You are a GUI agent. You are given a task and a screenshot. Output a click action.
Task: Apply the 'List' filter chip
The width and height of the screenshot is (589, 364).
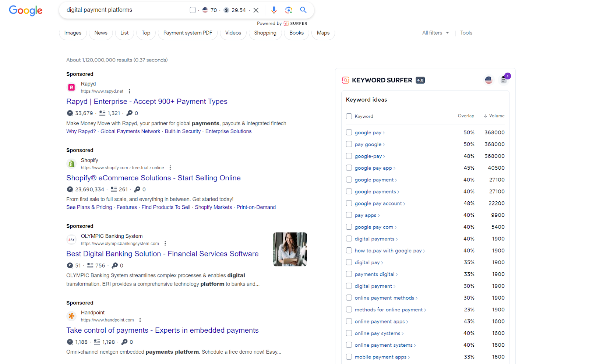(x=124, y=33)
